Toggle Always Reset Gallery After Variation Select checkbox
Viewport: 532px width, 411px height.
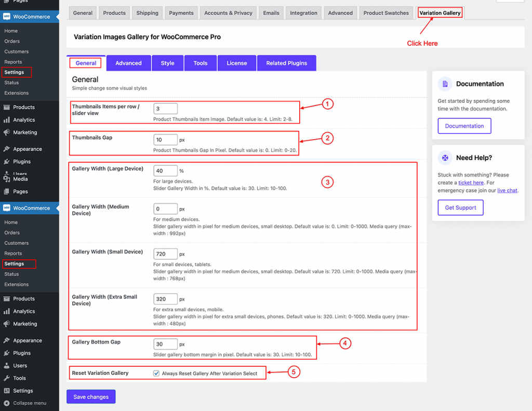click(x=156, y=373)
